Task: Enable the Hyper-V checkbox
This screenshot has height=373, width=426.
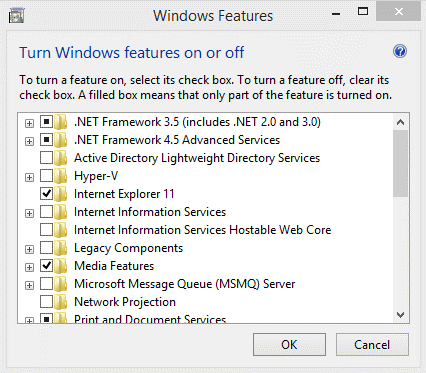Action: pos(46,176)
